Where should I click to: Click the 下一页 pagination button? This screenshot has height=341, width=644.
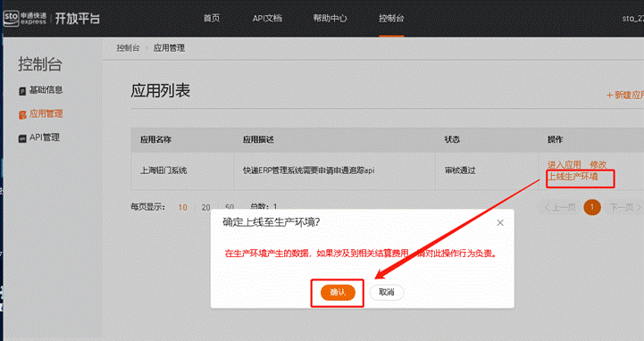tap(625, 207)
